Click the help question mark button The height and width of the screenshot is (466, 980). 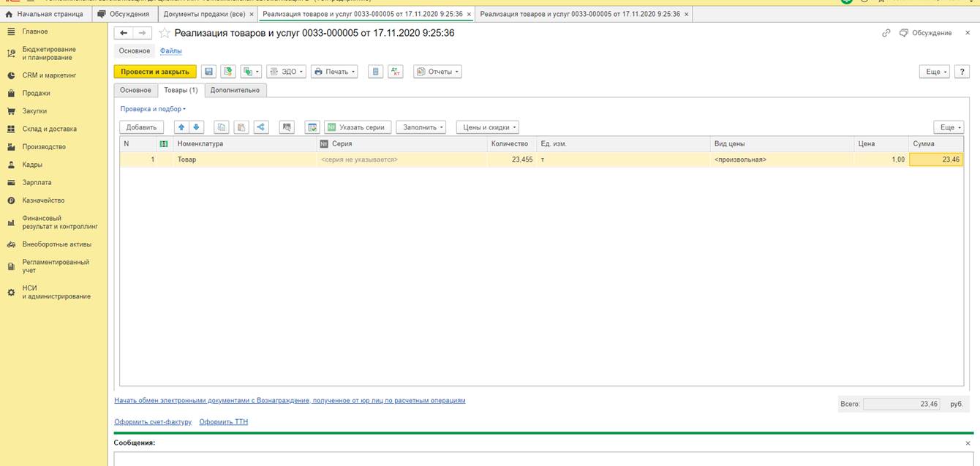click(962, 72)
